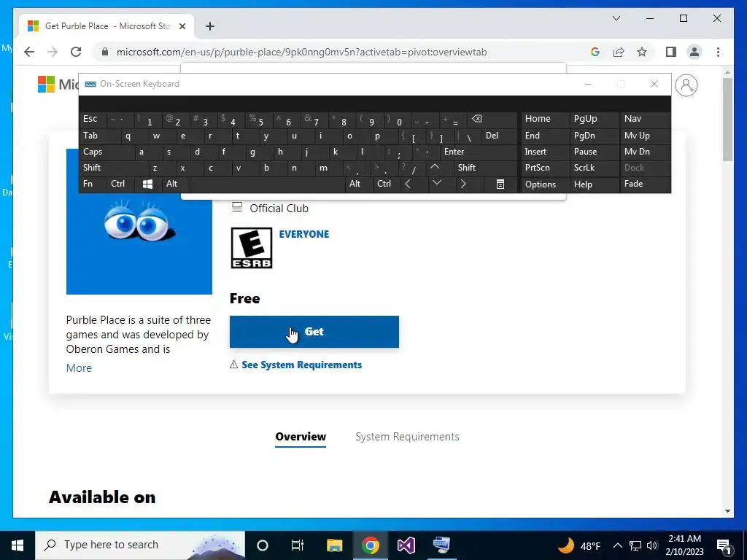
Task: Click the Options key on On-Screen Keyboard
Action: [545, 184]
